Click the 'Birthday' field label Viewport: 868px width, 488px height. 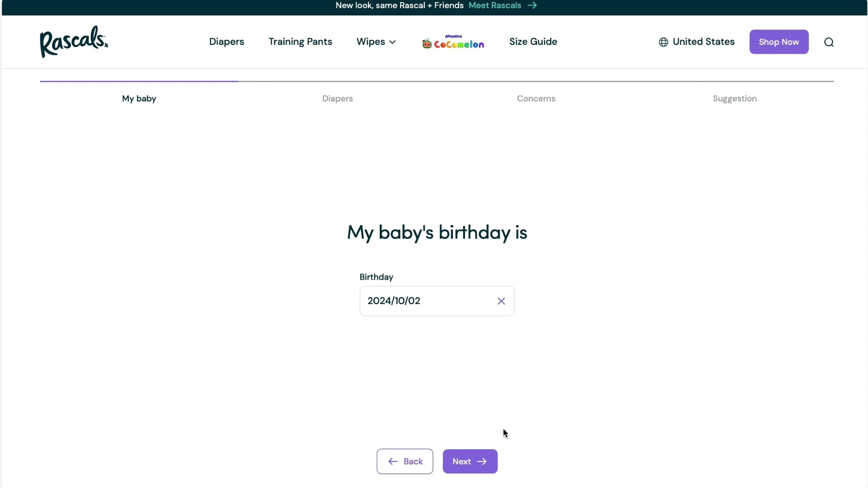(x=376, y=277)
